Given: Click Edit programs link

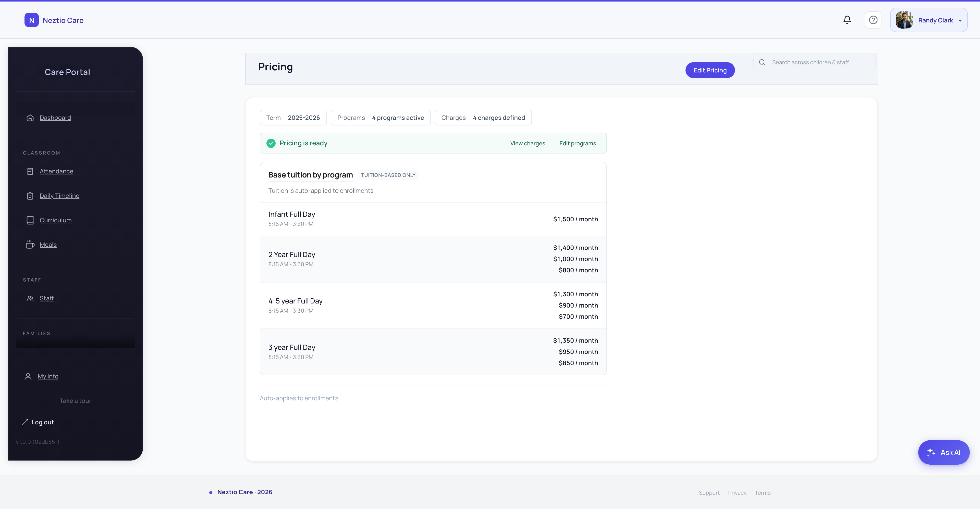Looking at the screenshot, I should click(x=578, y=143).
